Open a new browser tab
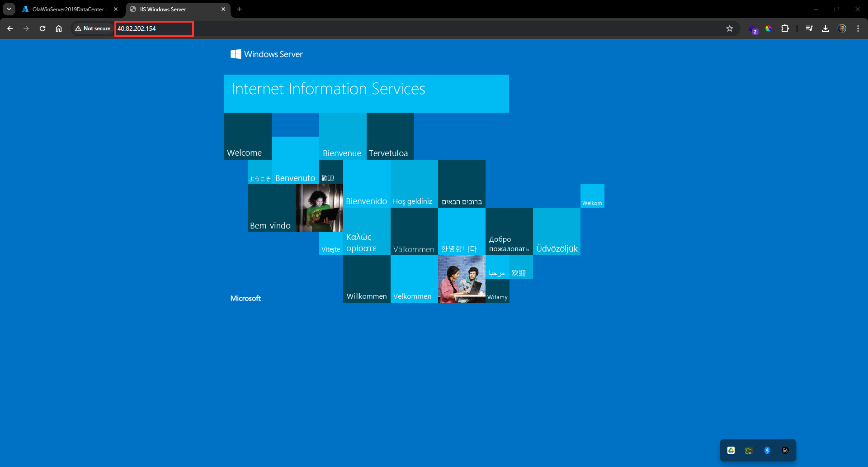Image resolution: width=868 pixels, height=467 pixels. pyautogui.click(x=240, y=9)
